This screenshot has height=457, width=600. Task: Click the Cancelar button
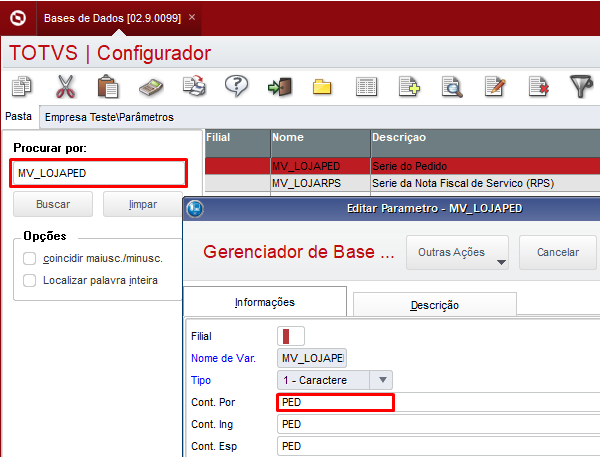558,253
